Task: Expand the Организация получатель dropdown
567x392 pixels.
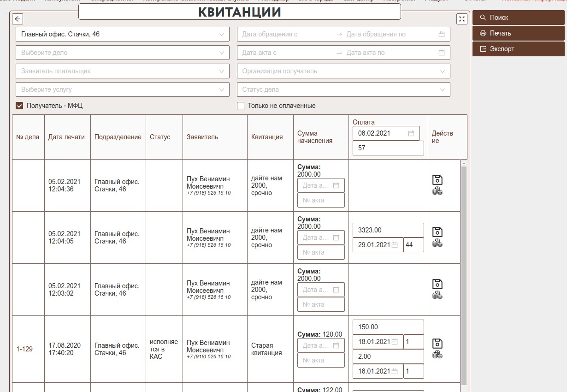Action: point(343,71)
